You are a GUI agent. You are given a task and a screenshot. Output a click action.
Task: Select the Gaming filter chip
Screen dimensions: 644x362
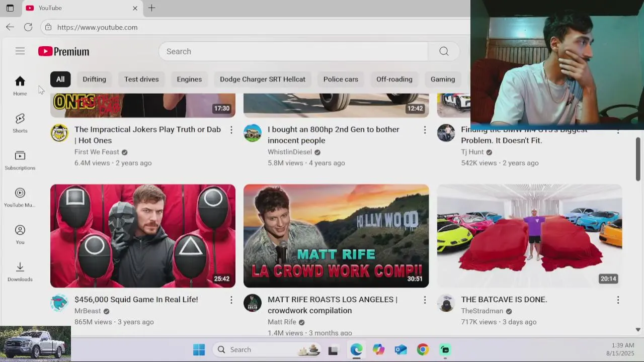443,79
